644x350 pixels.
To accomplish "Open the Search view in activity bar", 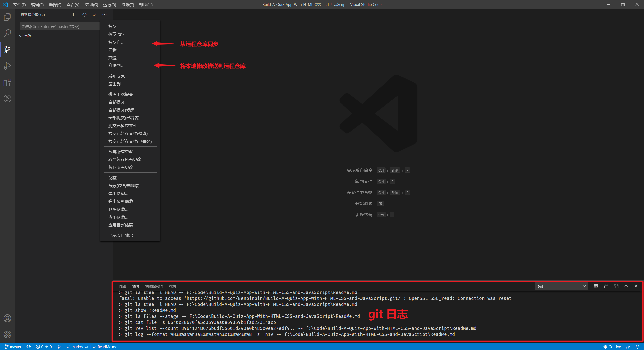I will (x=7, y=33).
